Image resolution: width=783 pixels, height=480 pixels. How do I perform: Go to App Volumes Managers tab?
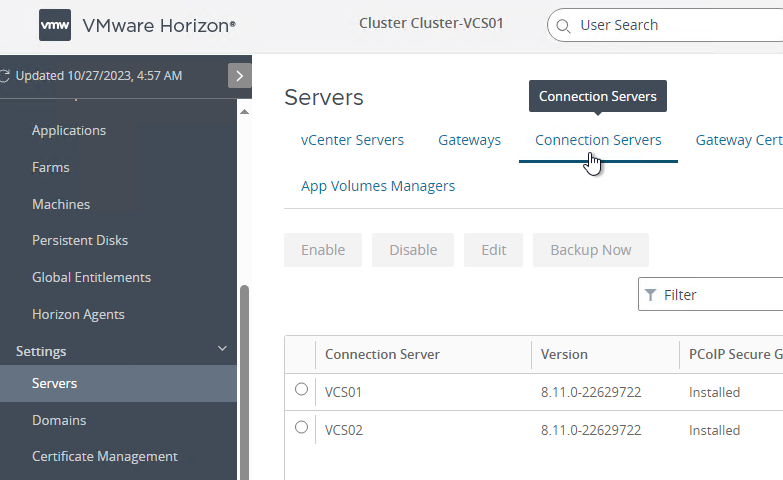tap(378, 186)
